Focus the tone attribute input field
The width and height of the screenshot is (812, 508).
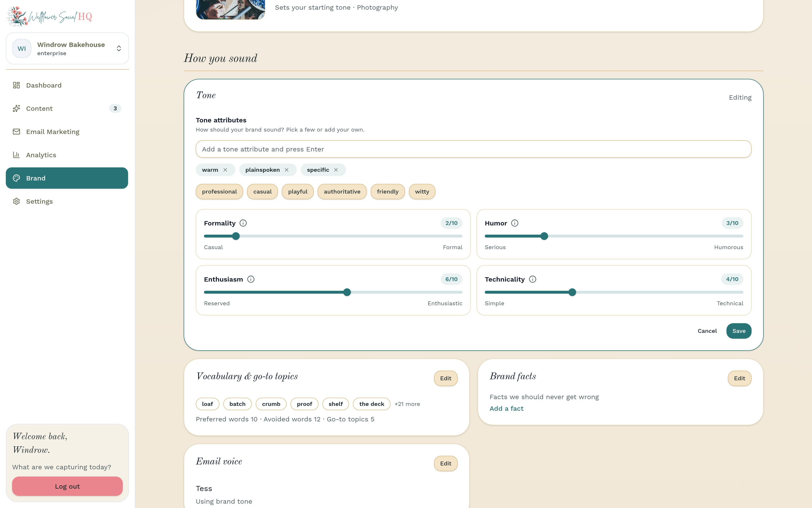[473, 149]
